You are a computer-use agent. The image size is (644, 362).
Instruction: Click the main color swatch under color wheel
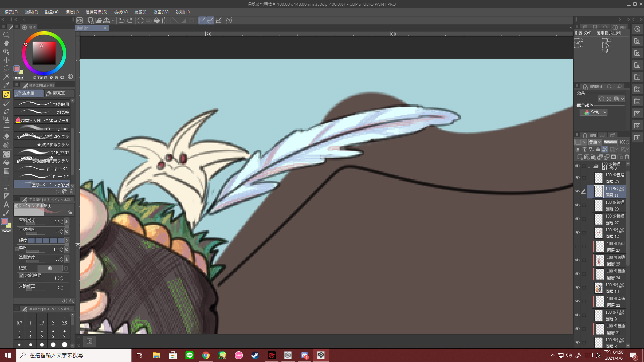tap(16, 69)
